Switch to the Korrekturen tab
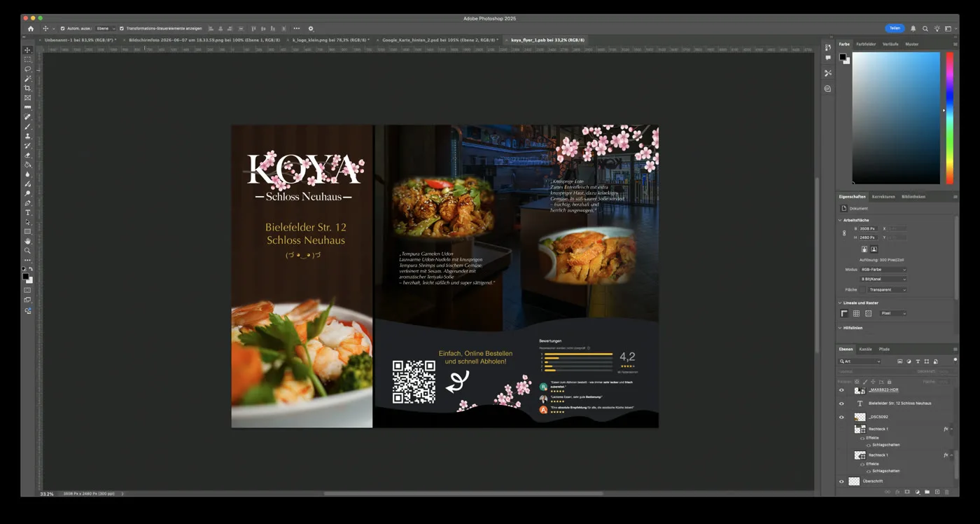Image resolution: width=980 pixels, height=524 pixels. 883,197
